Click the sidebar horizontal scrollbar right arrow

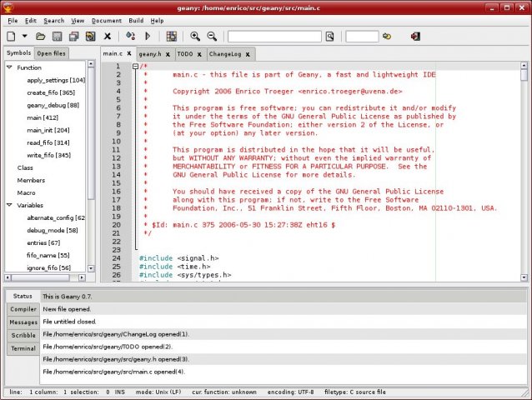pyautogui.click(x=82, y=277)
